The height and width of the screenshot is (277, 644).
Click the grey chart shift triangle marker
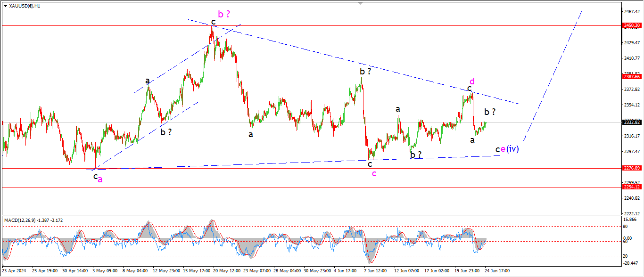click(x=361, y=3)
